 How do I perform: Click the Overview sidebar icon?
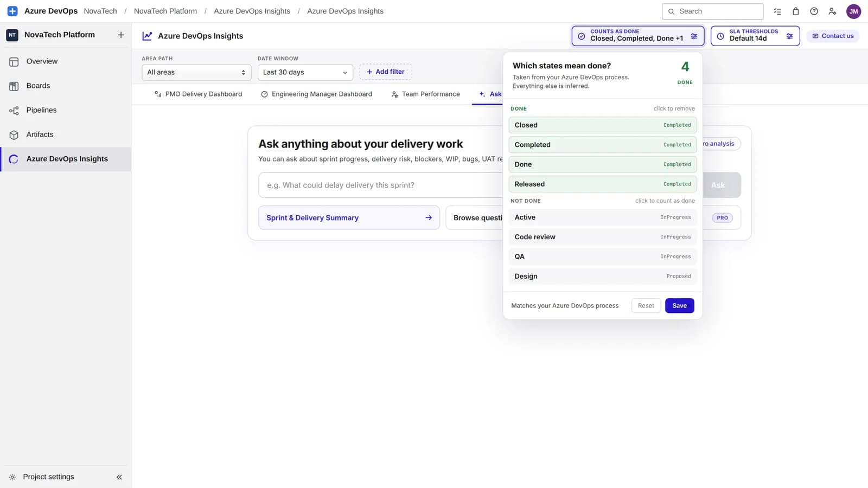point(14,61)
